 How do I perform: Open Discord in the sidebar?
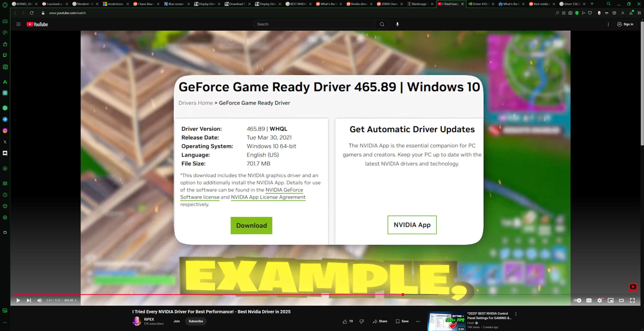coord(5,153)
